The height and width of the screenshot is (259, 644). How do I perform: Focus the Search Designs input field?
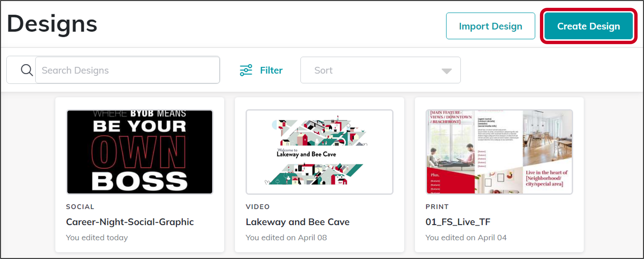pos(128,70)
